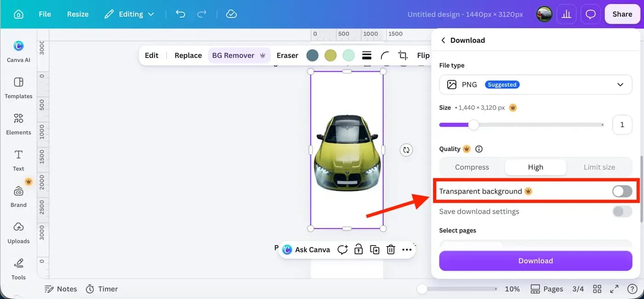Open the Tools panel

pyautogui.click(x=18, y=269)
